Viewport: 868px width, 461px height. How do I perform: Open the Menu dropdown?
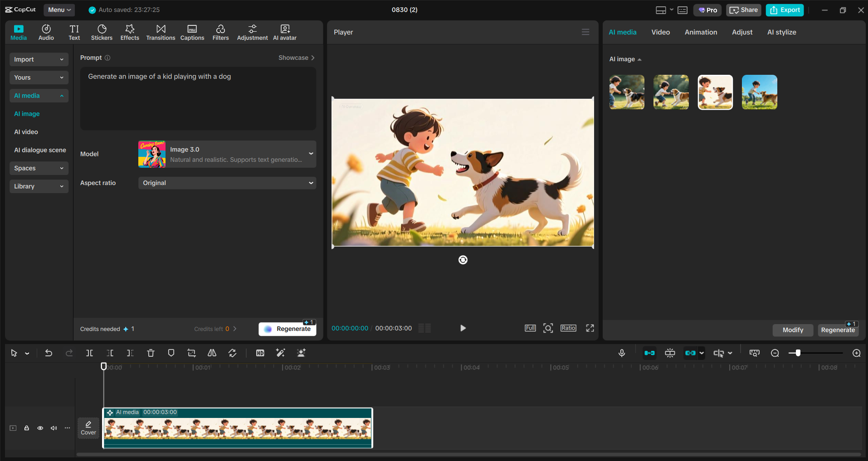click(59, 10)
